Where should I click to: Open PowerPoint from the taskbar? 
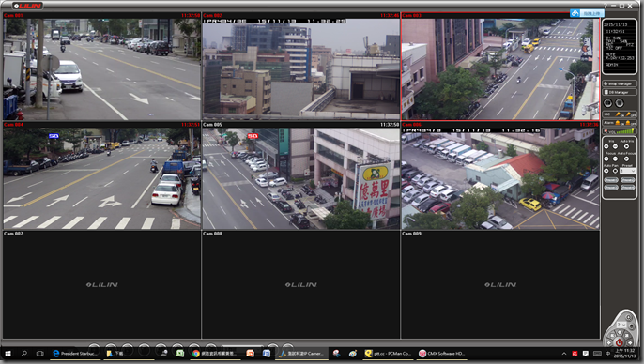point(250,354)
